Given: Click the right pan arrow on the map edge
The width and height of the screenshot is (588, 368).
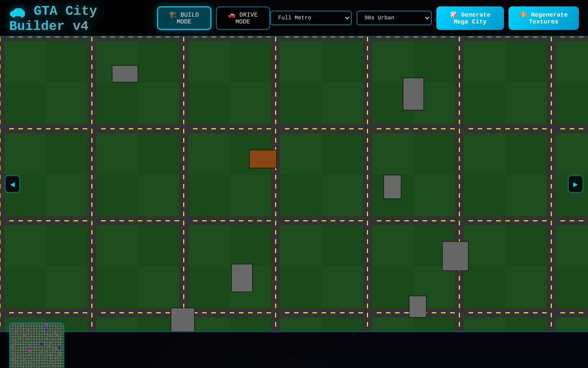Looking at the screenshot, I should (576, 184).
